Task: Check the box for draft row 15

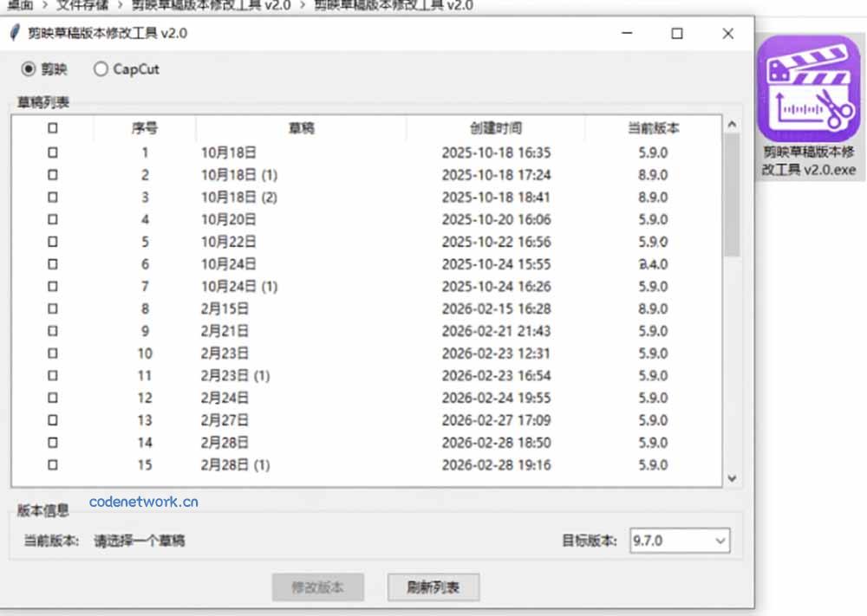Action: (x=53, y=464)
